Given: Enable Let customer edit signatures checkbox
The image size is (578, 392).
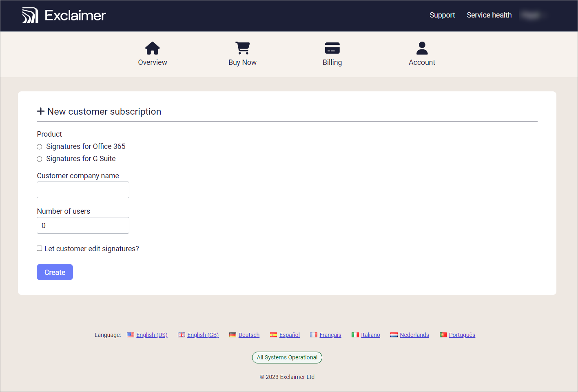Looking at the screenshot, I should click(40, 248).
